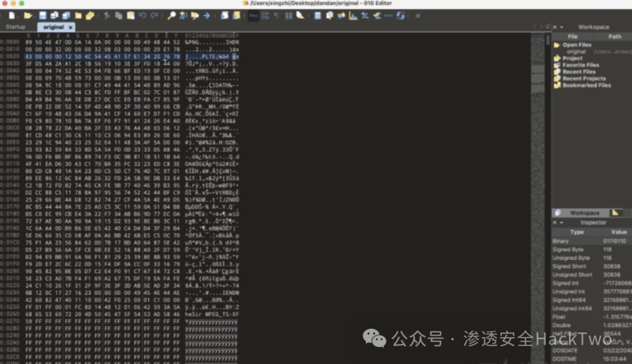Image resolution: width=632 pixels, height=364 pixels.
Task: Open the Workspace panel dropdown arrow
Action: [561, 28]
